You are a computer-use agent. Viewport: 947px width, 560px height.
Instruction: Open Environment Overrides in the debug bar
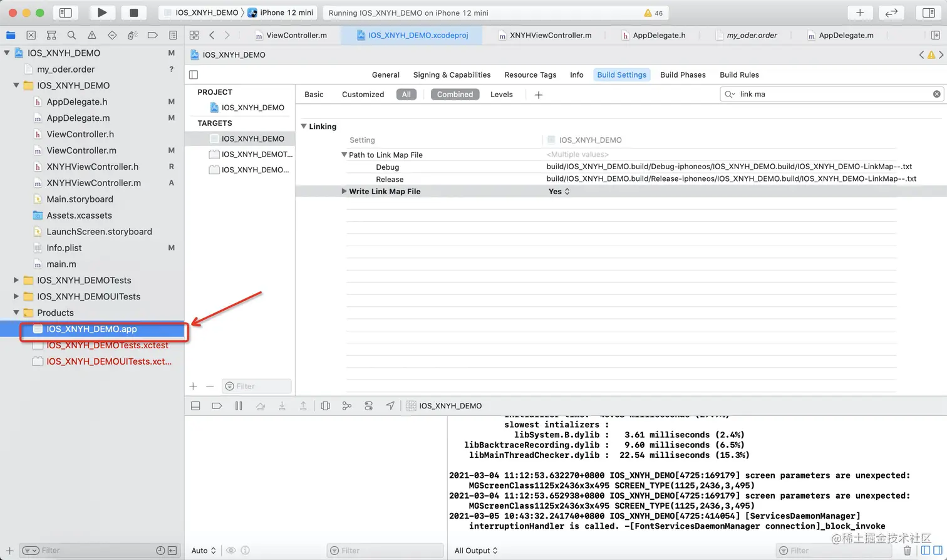point(368,406)
